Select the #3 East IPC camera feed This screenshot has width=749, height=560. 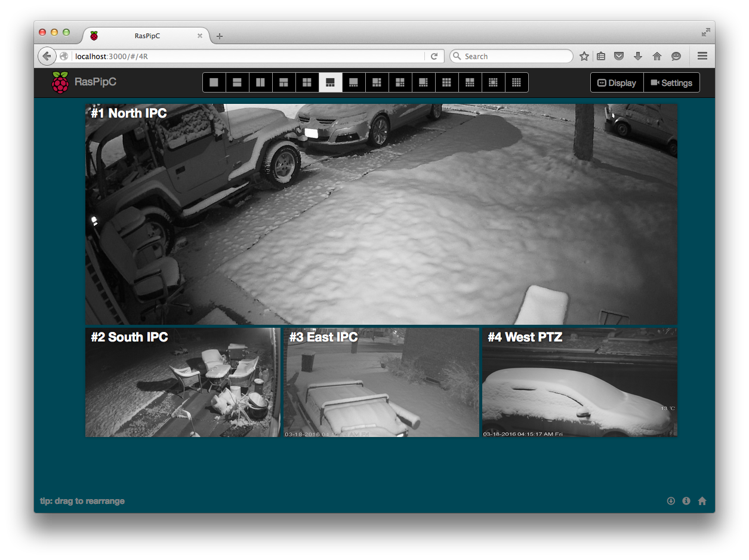pos(381,382)
